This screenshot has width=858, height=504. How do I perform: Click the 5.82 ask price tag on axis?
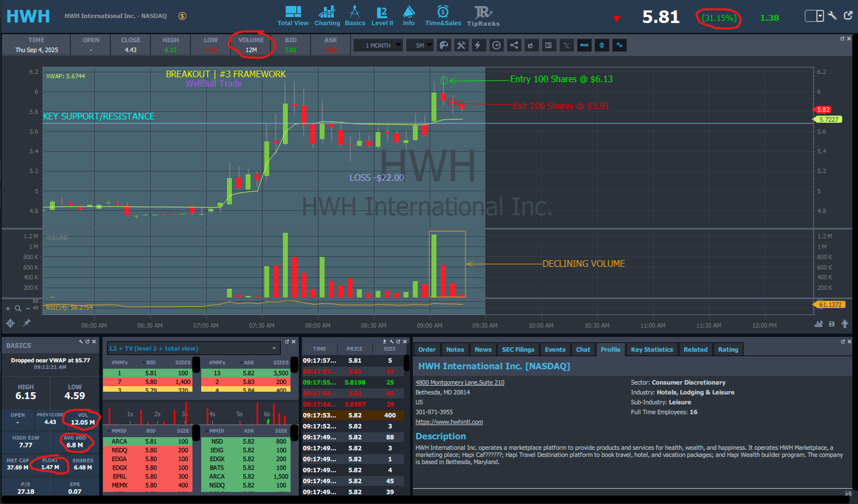(823, 110)
